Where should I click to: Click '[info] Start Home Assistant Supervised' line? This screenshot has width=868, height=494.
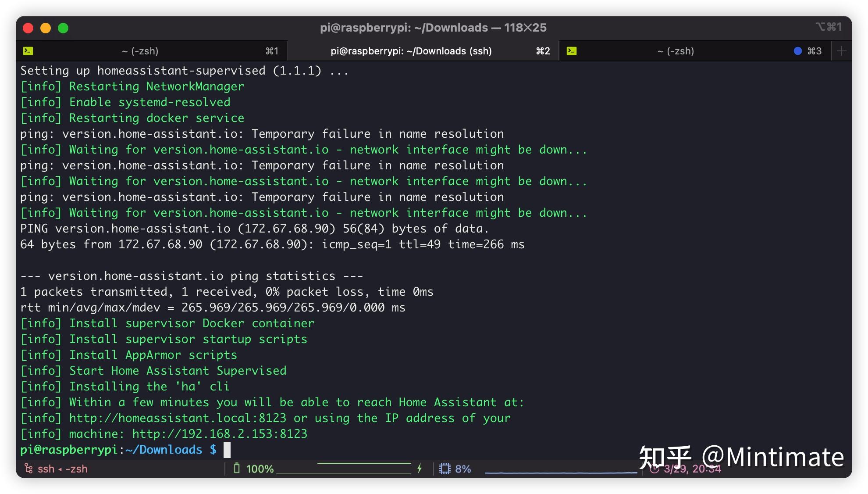[x=153, y=371]
